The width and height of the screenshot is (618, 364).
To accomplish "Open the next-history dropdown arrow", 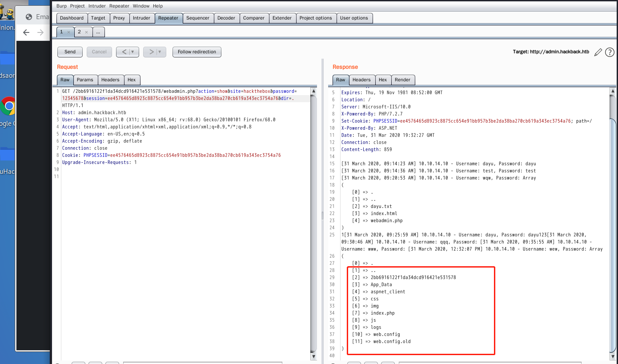I will click(x=160, y=52).
